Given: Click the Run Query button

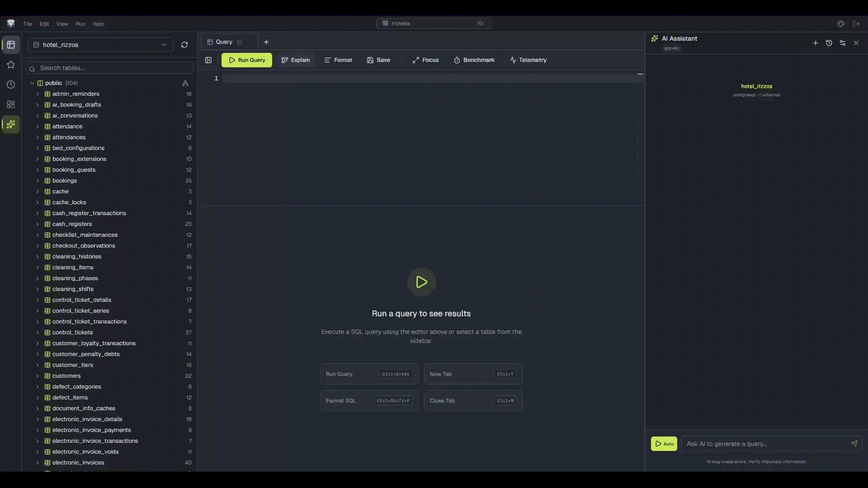Looking at the screenshot, I should pos(246,60).
